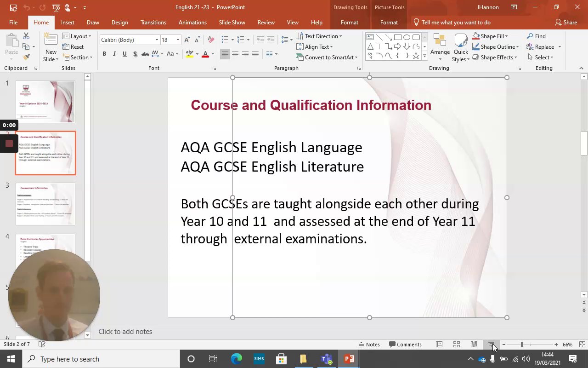The width and height of the screenshot is (588, 368).
Task: Pick the star shape in shapes gallery
Action: click(x=416, y=56)
